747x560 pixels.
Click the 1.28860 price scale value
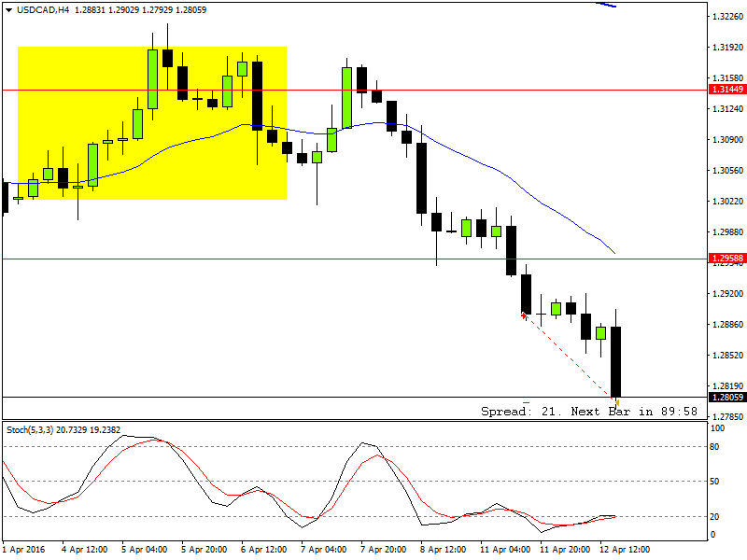coord(727,324)
